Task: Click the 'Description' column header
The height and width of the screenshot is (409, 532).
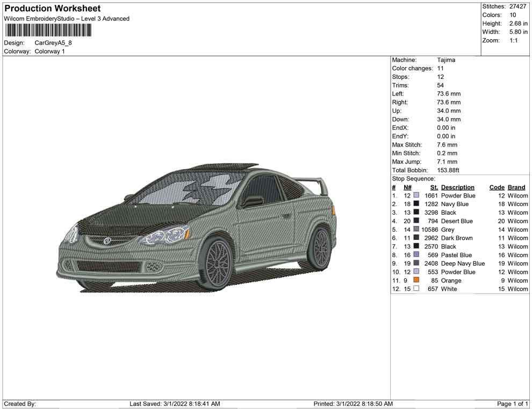Action: pyautogui.click(x=458, y=187)
